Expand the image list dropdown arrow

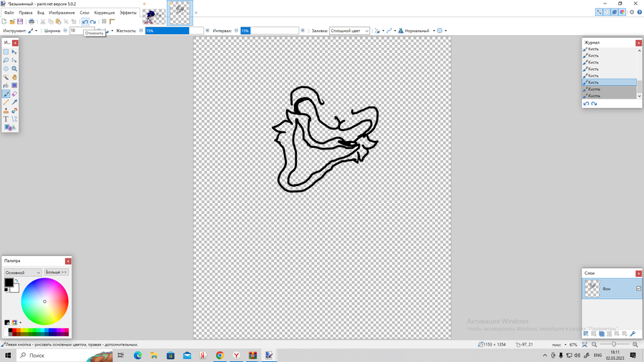196,13
